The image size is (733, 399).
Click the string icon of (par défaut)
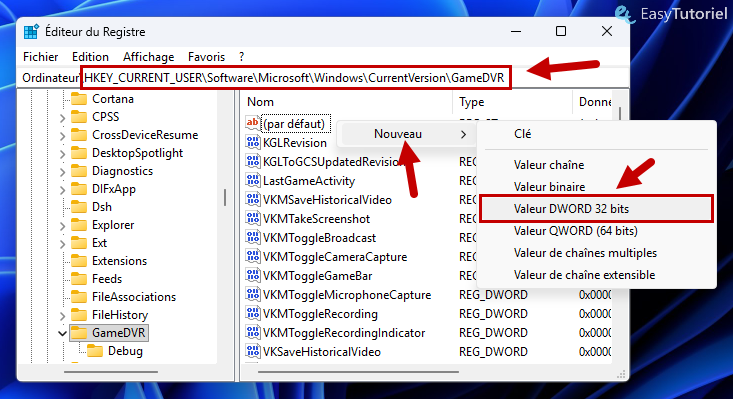(x=252, y=123)
